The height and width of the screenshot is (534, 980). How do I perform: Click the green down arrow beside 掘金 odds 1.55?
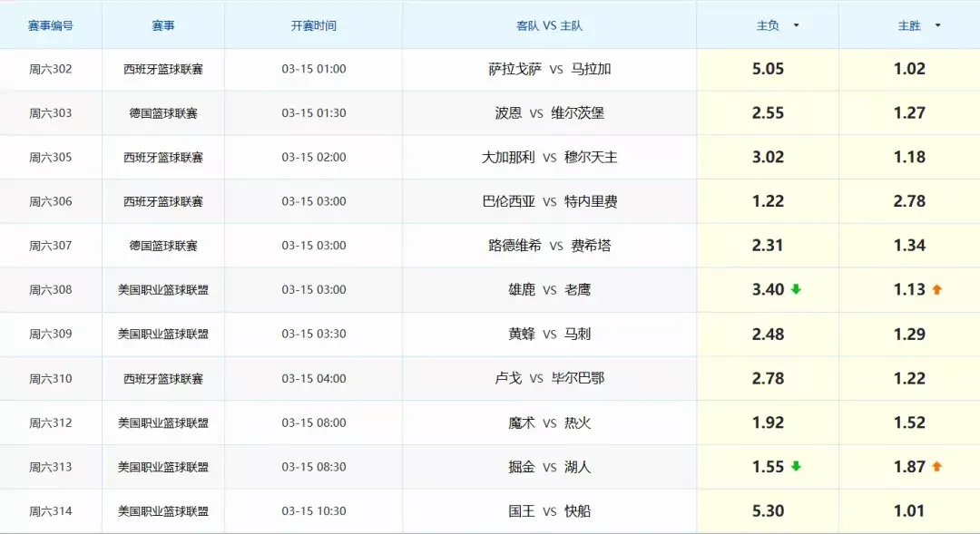click(x=798, y=467)
